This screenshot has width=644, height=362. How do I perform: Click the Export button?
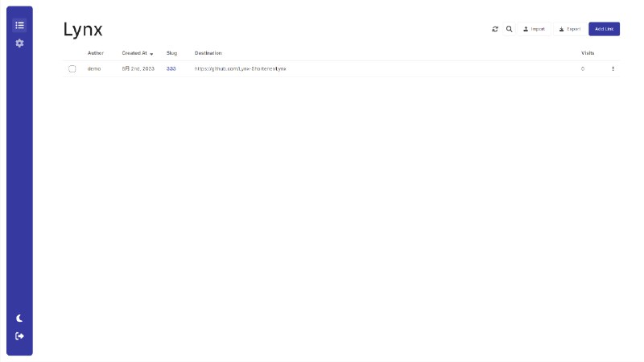coord(569,29)
